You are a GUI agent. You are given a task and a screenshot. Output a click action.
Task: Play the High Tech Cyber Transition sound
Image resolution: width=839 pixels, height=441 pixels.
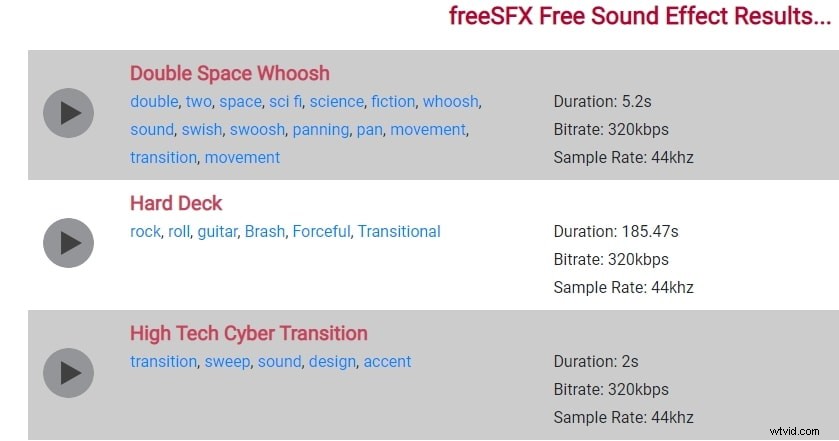(68, 373)
